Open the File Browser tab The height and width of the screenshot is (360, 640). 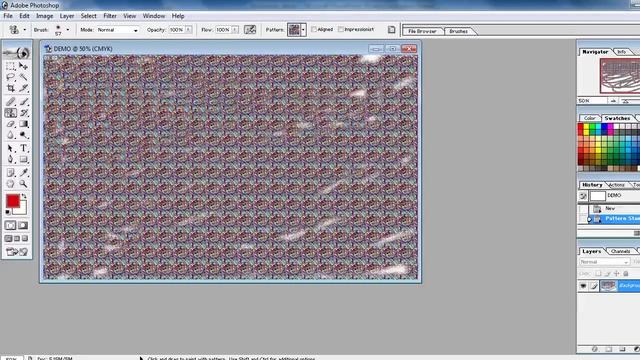[422, 31]
